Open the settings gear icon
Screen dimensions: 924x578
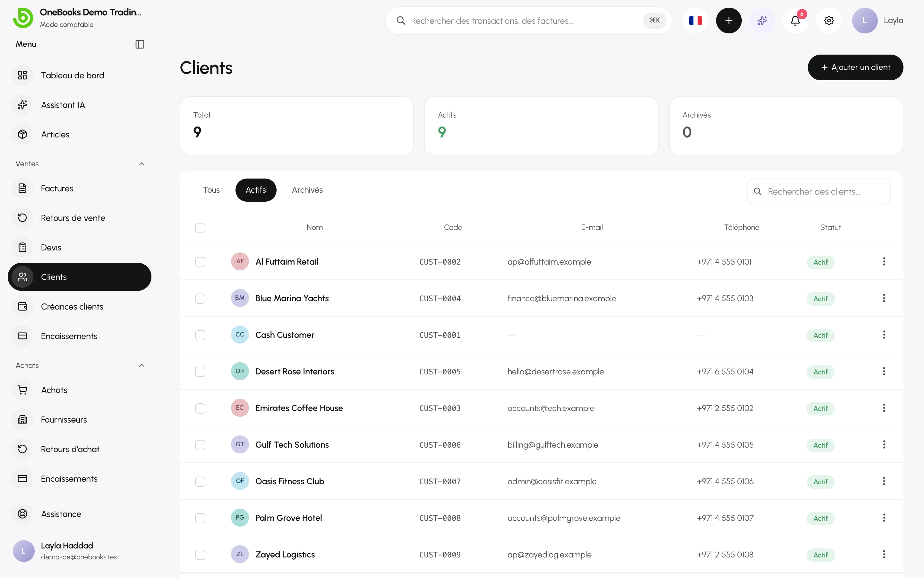(x=828, y=21)
